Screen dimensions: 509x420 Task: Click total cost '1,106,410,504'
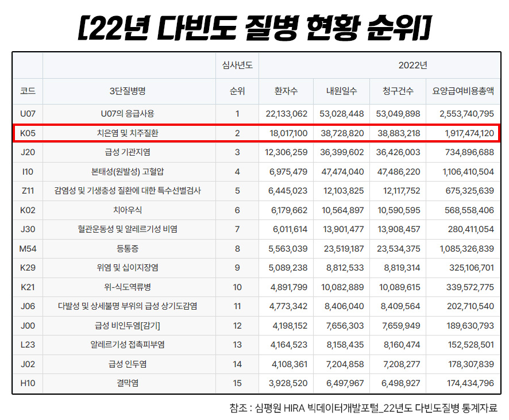(x=468, y=172)
